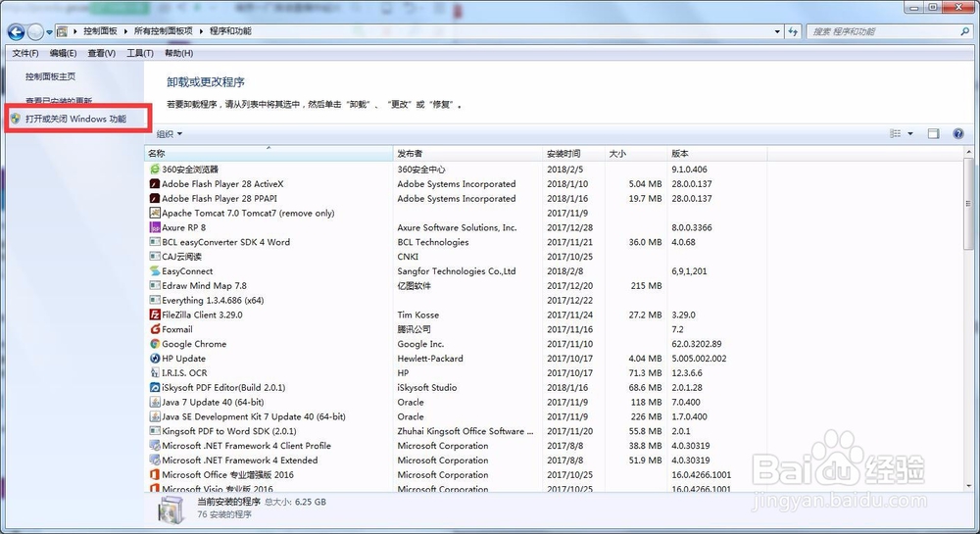Click the HP Update icon
The image size is (980, 534).
[x=155, y=358]
